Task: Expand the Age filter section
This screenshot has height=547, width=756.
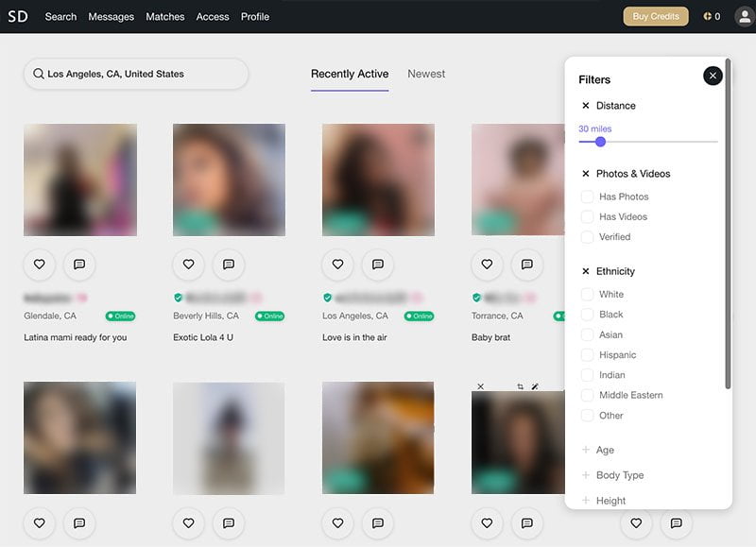Action: (586, 450)
